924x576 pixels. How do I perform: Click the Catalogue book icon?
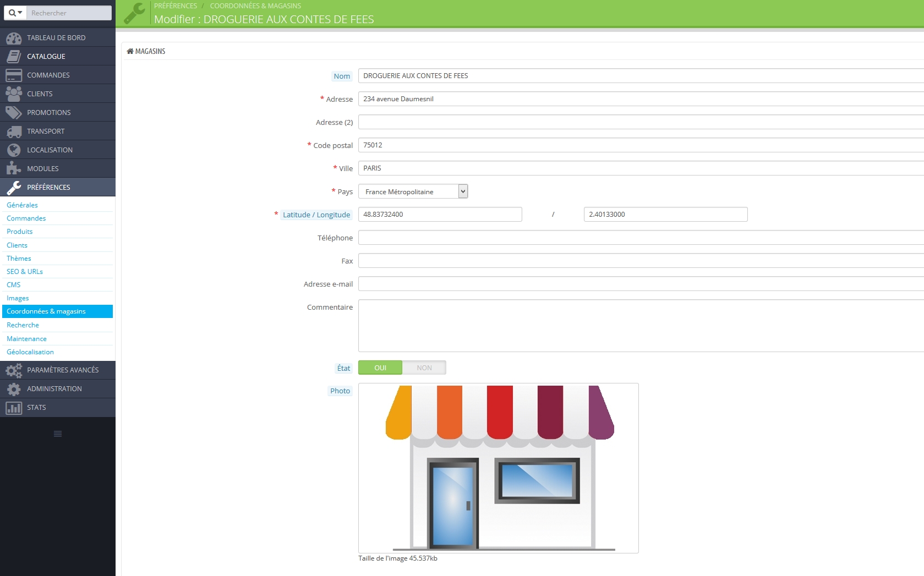[x=14, y=57]
